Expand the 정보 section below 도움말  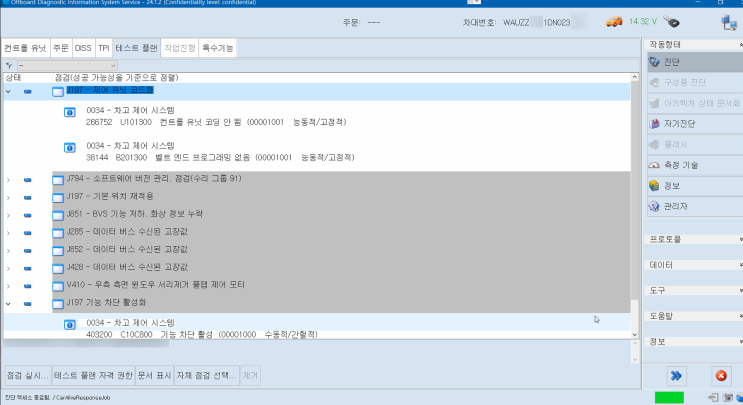[694, 342]
